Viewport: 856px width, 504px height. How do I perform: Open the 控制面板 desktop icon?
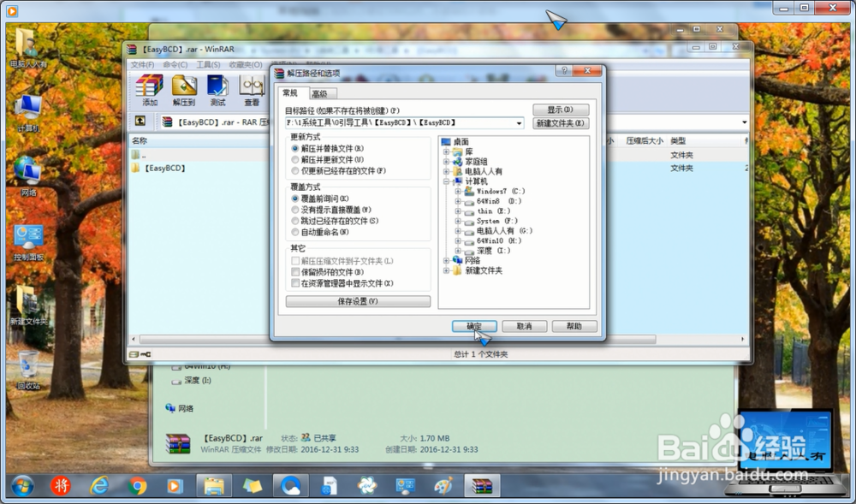point(28,242)
